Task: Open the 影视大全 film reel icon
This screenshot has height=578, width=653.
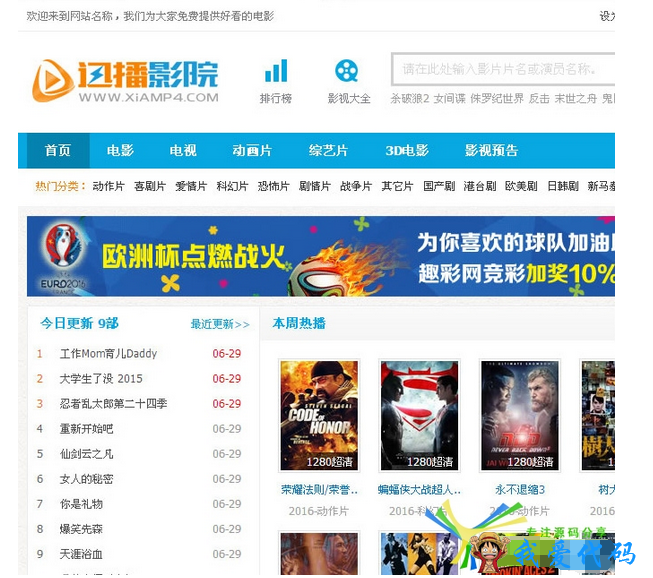Action: pos(347,71)
